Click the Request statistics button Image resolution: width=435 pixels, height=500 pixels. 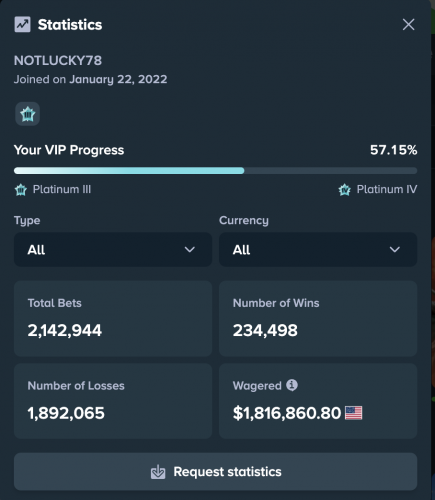pos(215,471)
